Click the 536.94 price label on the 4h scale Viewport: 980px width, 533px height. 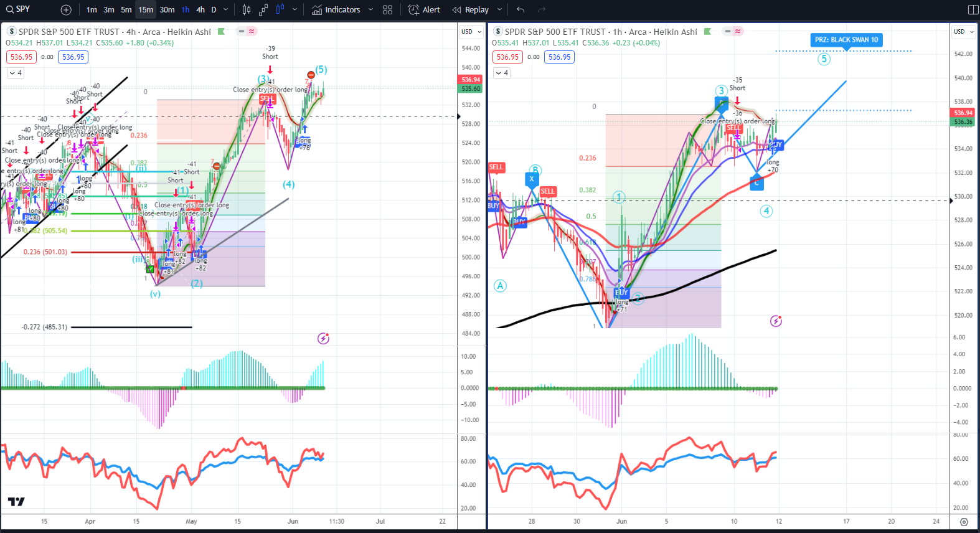tap(471, 80)
